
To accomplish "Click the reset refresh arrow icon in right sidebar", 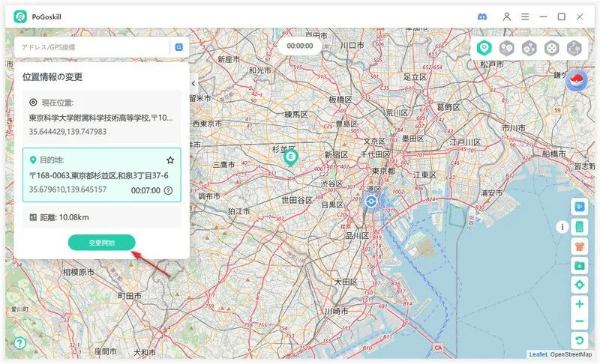I will point(579,340).
